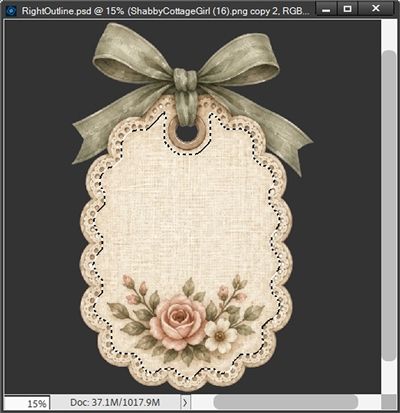Click the Photoshop document icon in title bar
The width and height of the screenshot is (400, 413).
(x=11, y=10)
